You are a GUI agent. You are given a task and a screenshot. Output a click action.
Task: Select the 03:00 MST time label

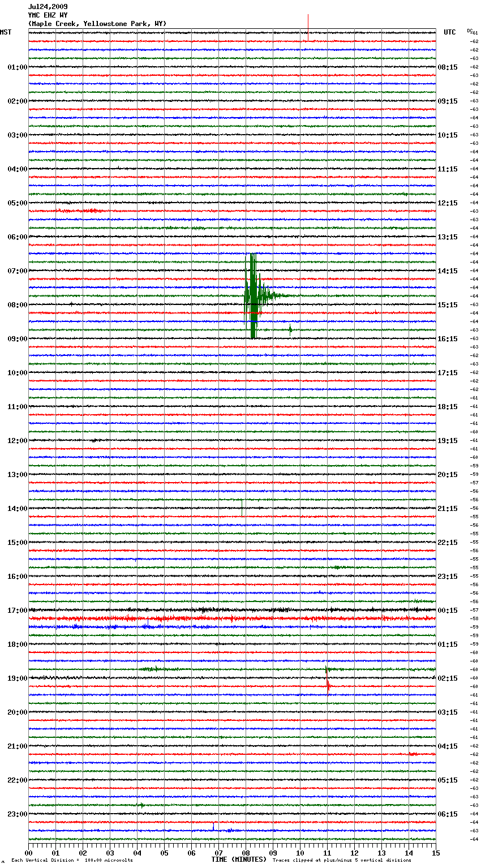point(18,135)
